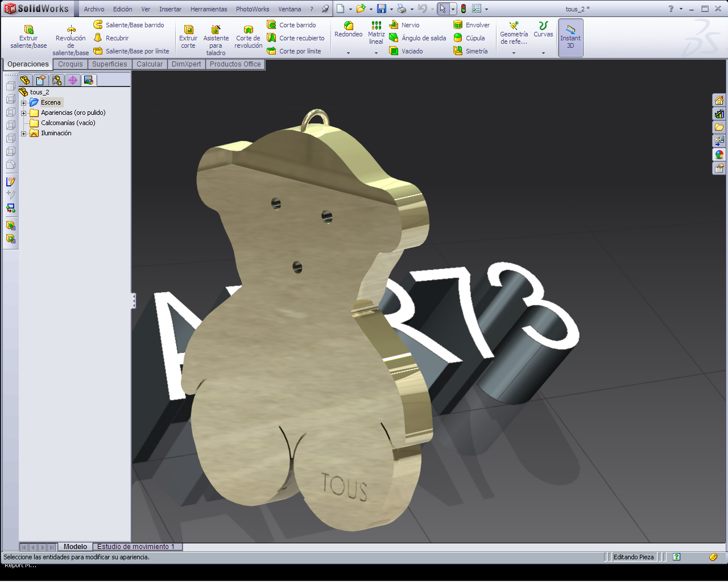This screenshot has height=582, width=728.
Task: Select the Simetría mirror tool
Action: click(x=470, y=51)
